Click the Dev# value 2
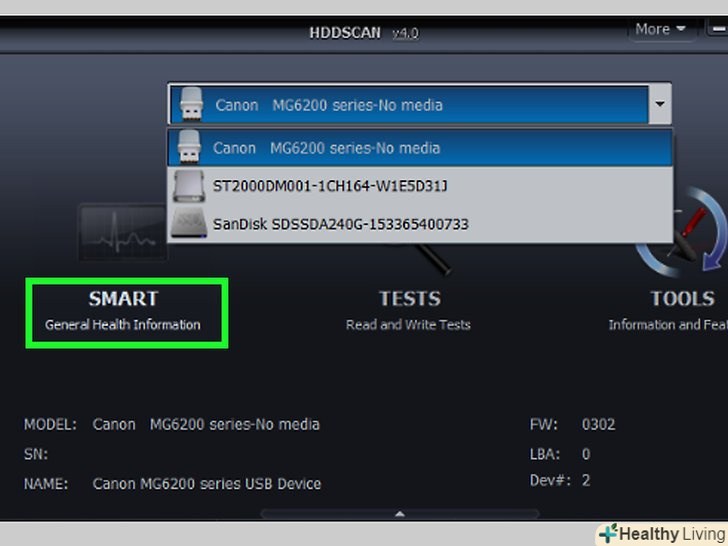The image size is (728, 546). pyautogui.click(x=586, y=480)
